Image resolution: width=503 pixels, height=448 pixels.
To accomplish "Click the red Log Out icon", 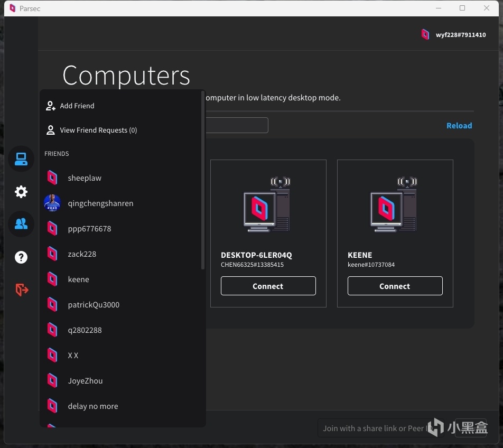I will coord(22,290).
